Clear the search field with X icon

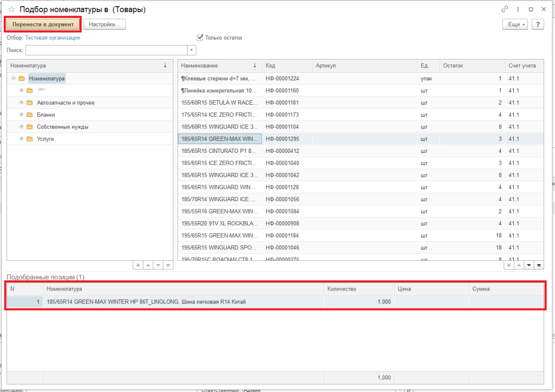[191, 50]
